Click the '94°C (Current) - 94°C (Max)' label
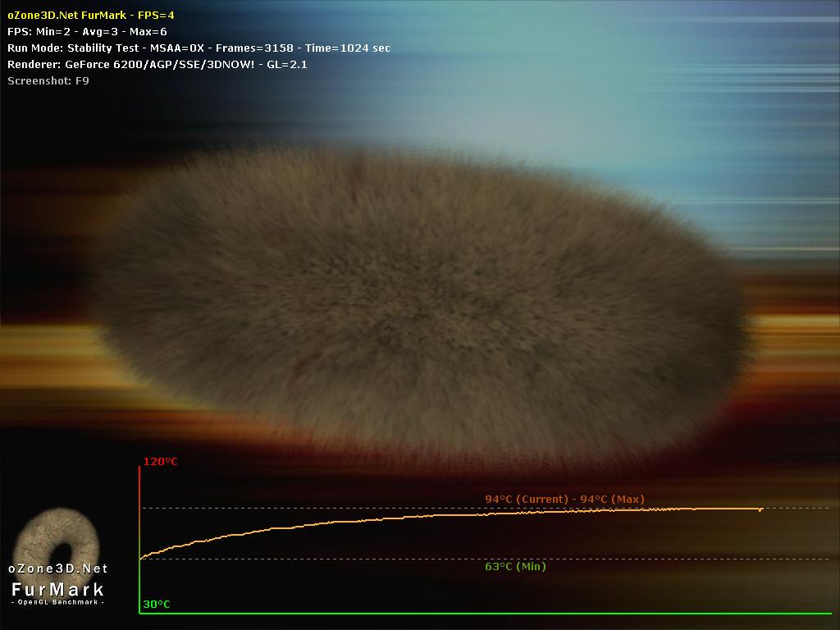This screenshot has width=840, height=630. pyautogui.click(x=564, y=500)
